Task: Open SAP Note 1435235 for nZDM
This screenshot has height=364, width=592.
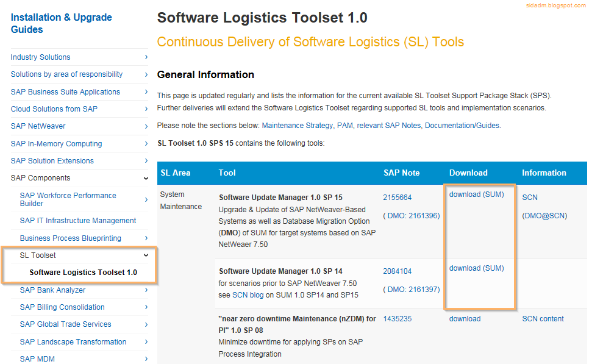Action: pos(397,319)
